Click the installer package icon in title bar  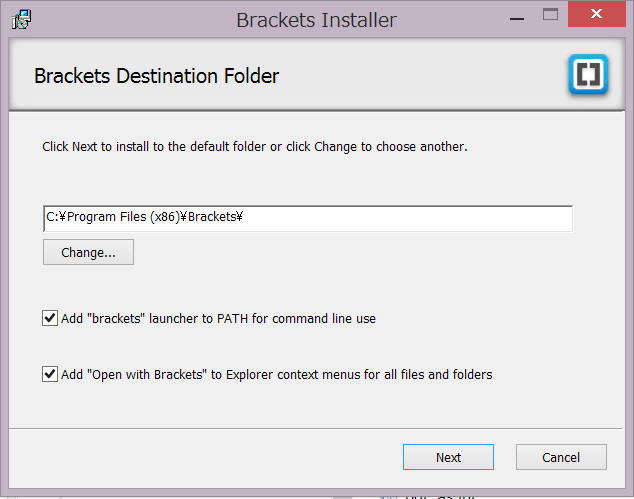pos(21,19)
